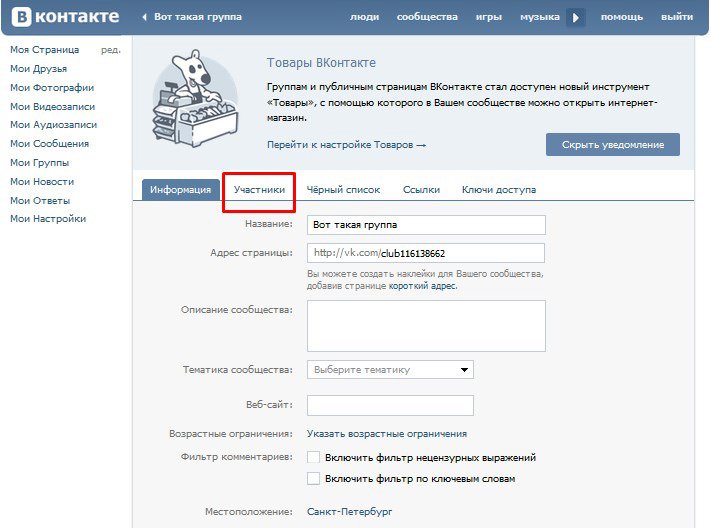
Task: Open the Чёрный список tab
Action: [x=343, y=190]
